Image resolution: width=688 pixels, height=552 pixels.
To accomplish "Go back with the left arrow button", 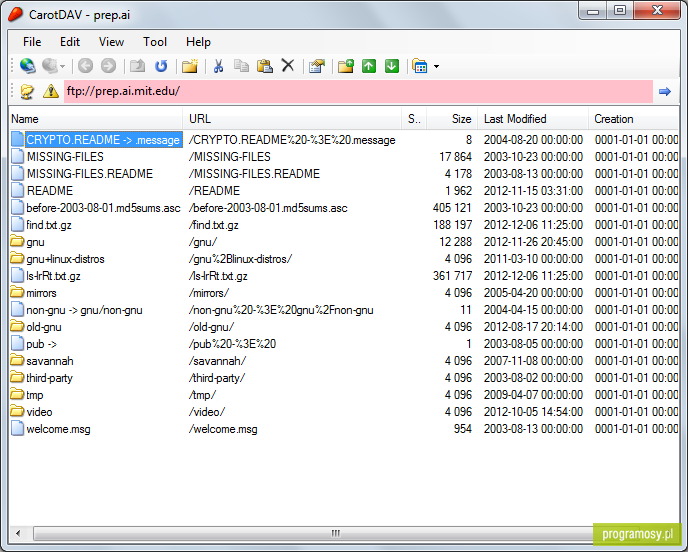I will pyautogui.click(x=86, y=66).
